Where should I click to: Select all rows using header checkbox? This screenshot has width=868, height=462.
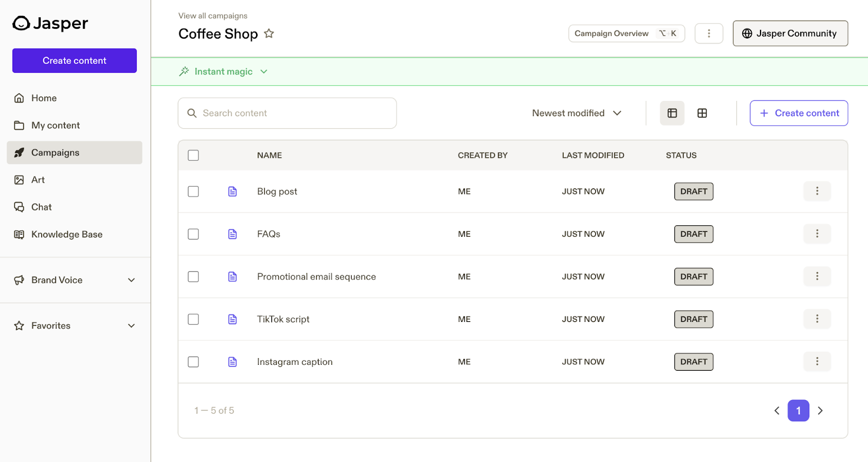193,155
